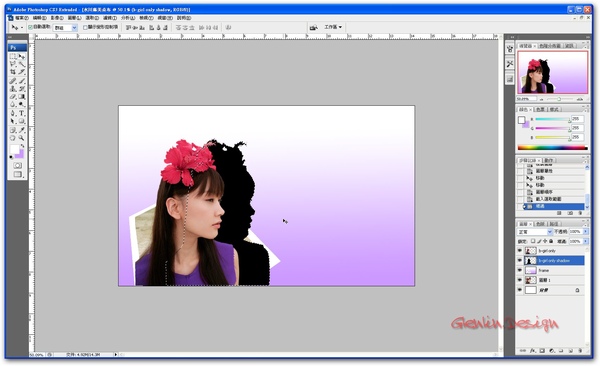Select the Eyedropper tool
This screenshot has height=366, width=600.
[x=22, y=130]
